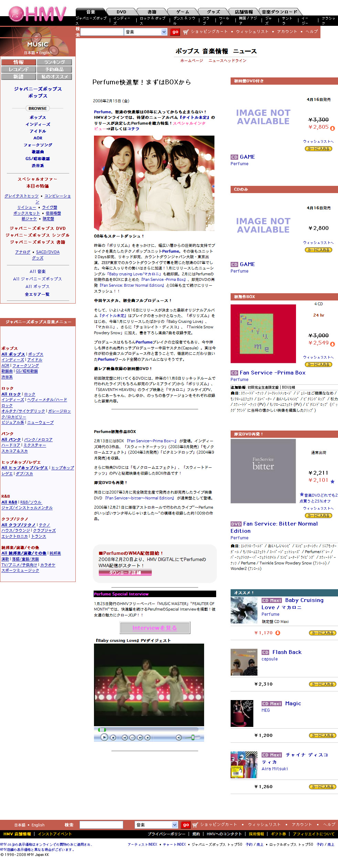This screenshot has height=868, width=338.
Task: Add Flash Back ¥2,310 to cart
Action: 323,684
